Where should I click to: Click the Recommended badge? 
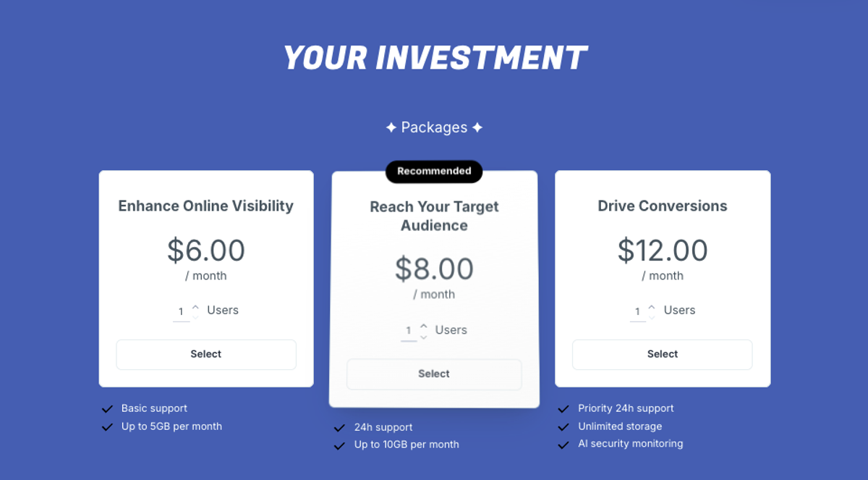(434, 172)
